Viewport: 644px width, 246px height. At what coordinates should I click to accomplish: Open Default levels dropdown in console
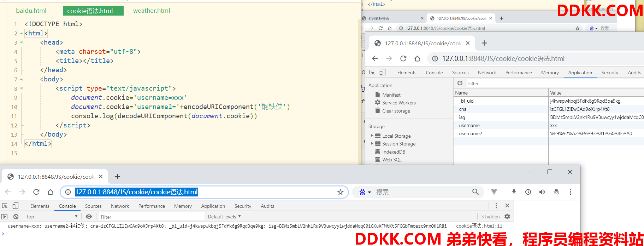coord(224,217)
